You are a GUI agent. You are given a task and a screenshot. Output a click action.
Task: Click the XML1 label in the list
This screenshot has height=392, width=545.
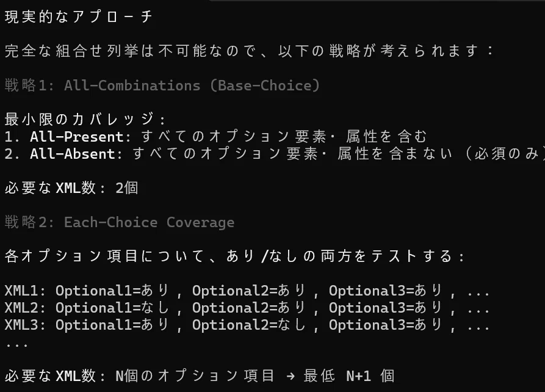click(21, 291)
